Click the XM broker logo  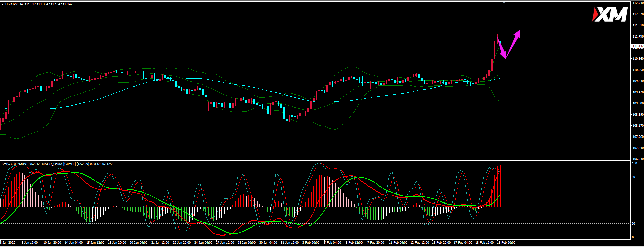pos(610,15)
